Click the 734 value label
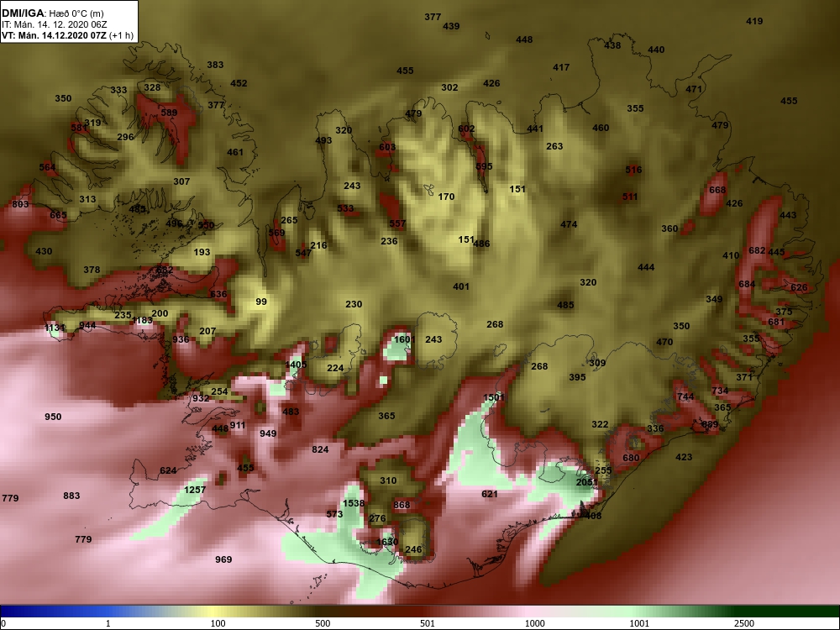Screen dimensions: 840x630 click(x=720, y=391)
